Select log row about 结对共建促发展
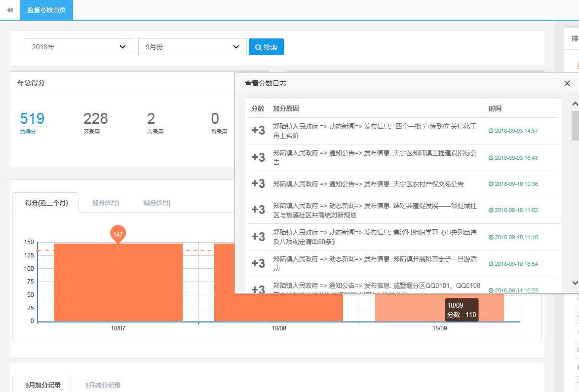Viewport: 579px width, 392px height. (x=403, y=210)
